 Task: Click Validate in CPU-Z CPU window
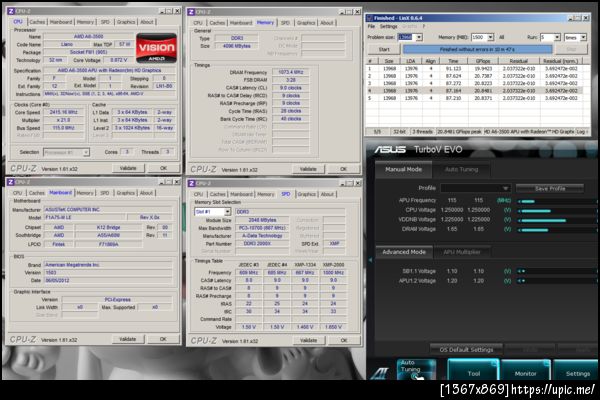point(128,168)
